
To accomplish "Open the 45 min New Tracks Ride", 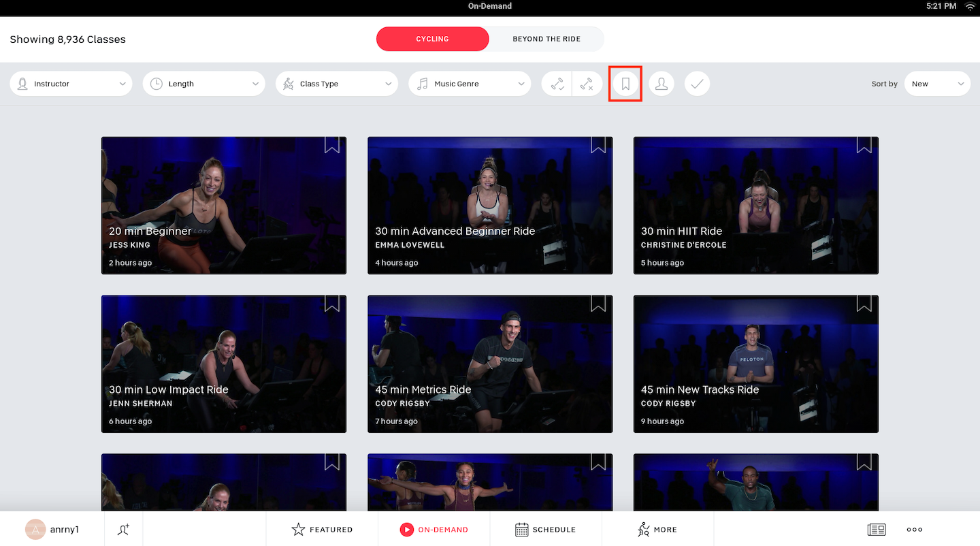I will [755, 364].
